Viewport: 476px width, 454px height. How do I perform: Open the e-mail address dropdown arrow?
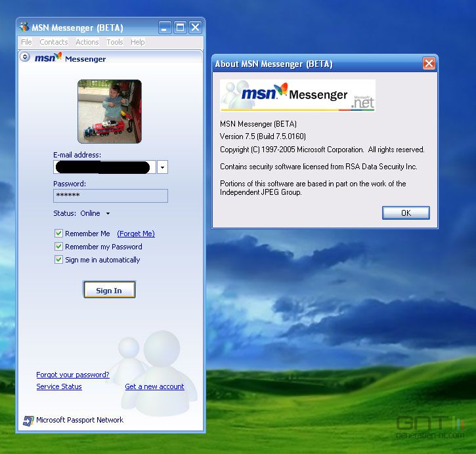pos(162,167)
